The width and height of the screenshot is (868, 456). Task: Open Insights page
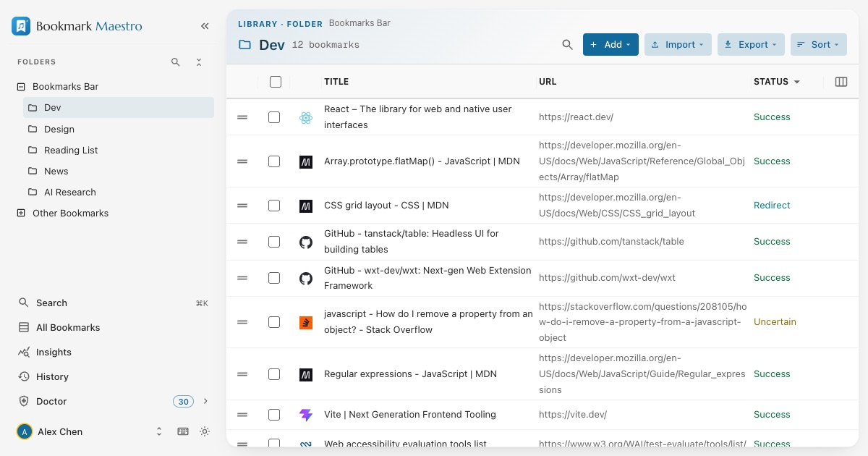(x=113, y=352)
